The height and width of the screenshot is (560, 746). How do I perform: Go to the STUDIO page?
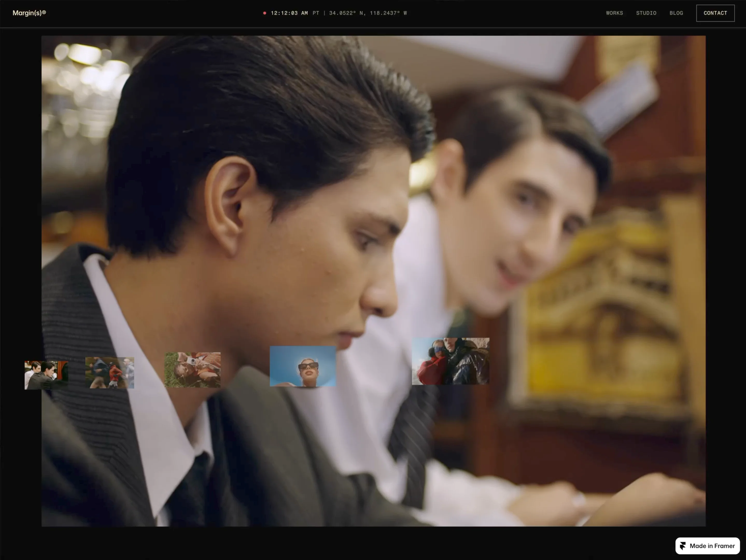646,13
